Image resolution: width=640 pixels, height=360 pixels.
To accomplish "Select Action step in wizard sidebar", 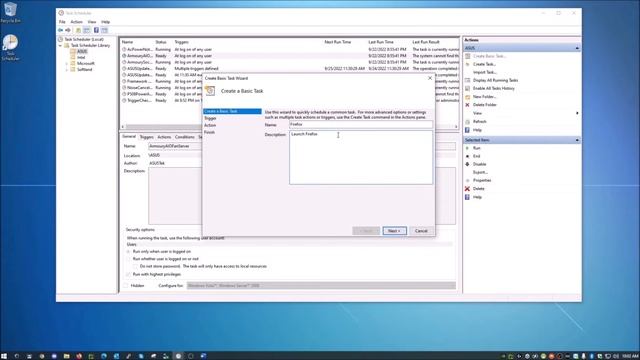I will tap(210, 125).
